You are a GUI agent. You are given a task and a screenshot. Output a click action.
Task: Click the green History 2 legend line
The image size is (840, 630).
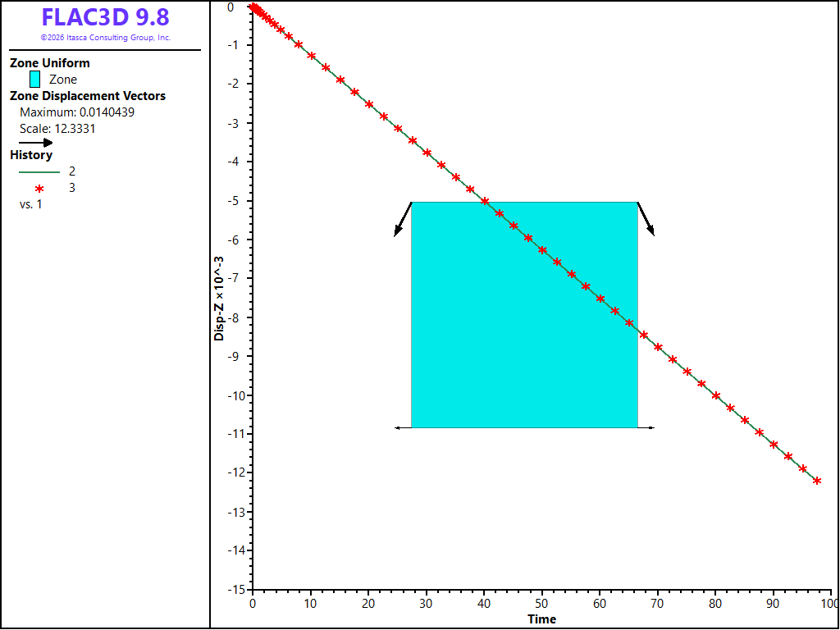pyautogui.click(x=39, y=172)
